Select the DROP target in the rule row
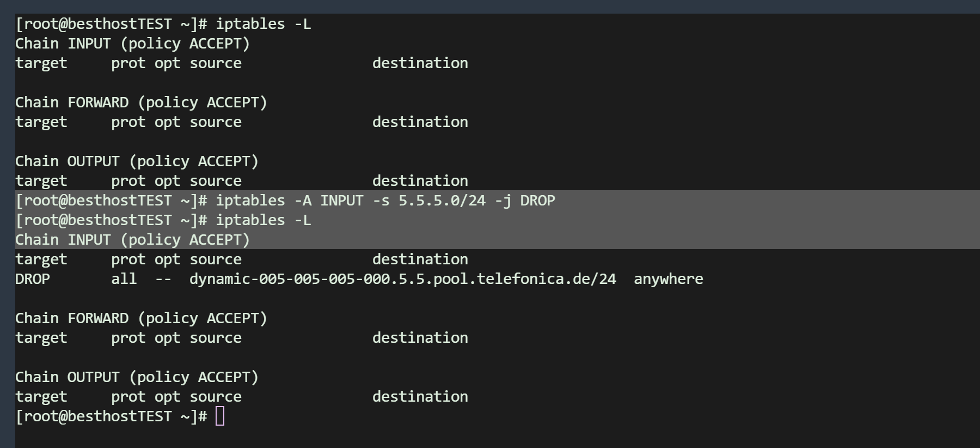Image resolution: width=980 pixels, height=448 pixels. point(33,279)
